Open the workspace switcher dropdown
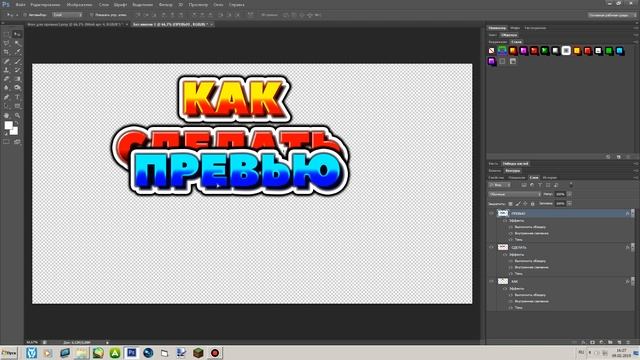640x360 pixels. (x=611, y=15)
